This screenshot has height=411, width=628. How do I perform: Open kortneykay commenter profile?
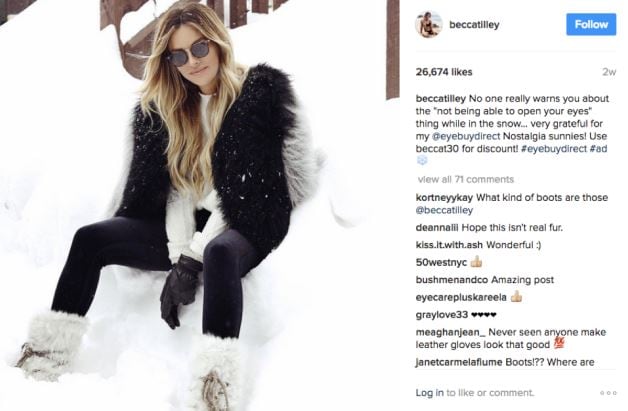[x=444, y=197]
